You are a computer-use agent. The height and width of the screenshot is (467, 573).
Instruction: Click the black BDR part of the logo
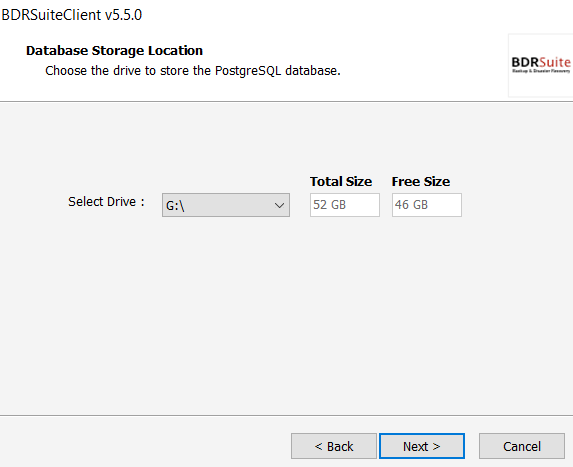525,62
